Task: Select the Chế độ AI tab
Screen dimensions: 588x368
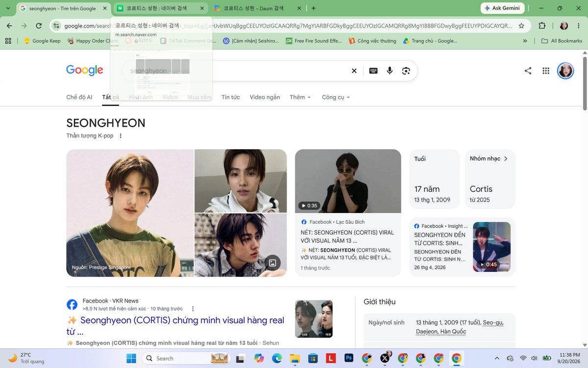Action: point(79,97)
